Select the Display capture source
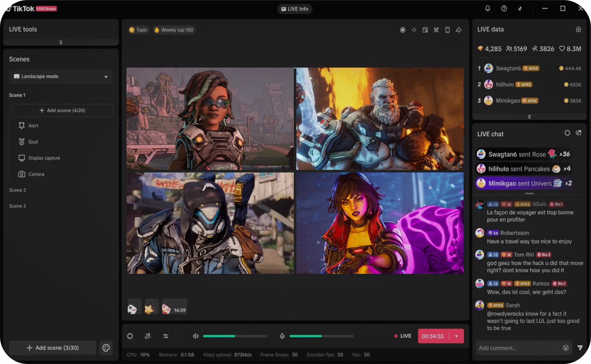Viewport: 591px width, 364px height. point(44,158)
